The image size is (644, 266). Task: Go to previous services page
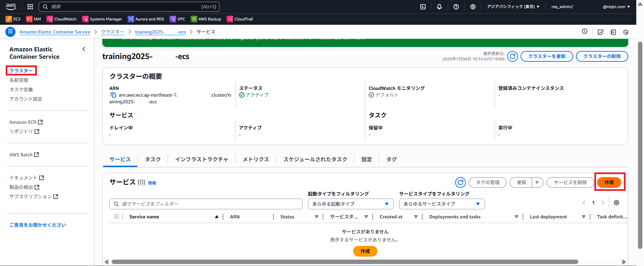pyautogui.click(x=584, y=203)
